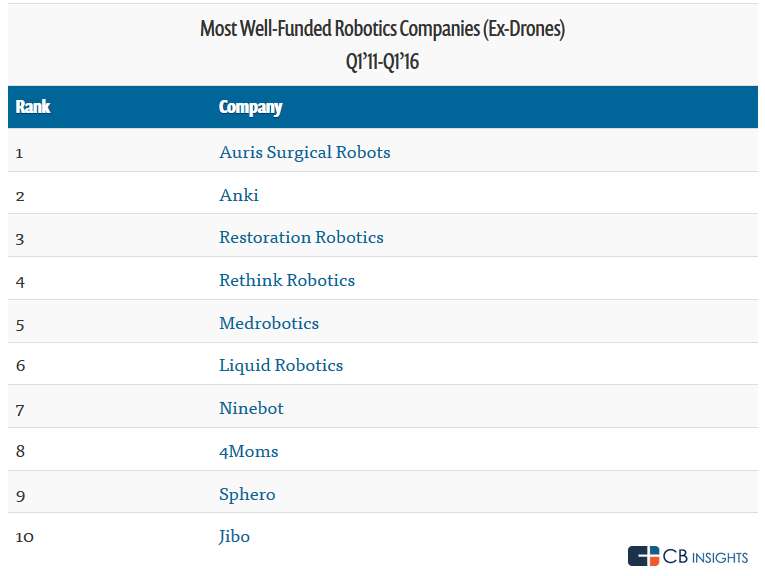Click the chart title text
This screenshot has width=765, height=576.
[x=382, y=29]
